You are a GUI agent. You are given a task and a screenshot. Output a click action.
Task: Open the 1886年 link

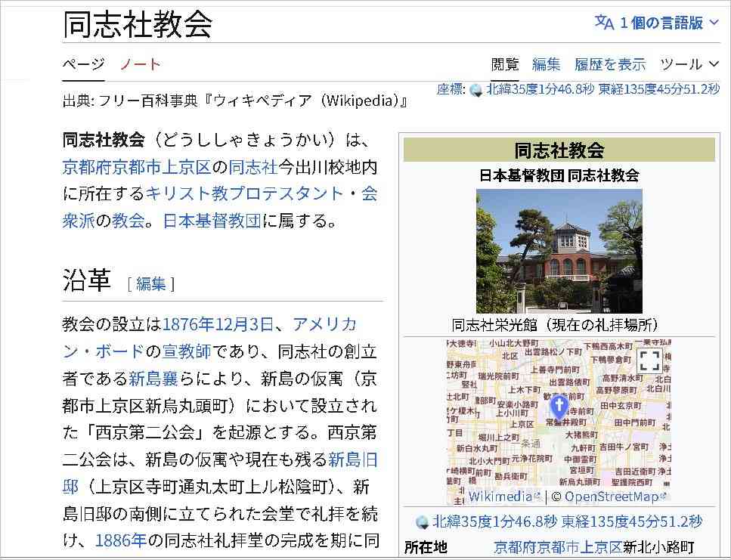pos(121,540)
